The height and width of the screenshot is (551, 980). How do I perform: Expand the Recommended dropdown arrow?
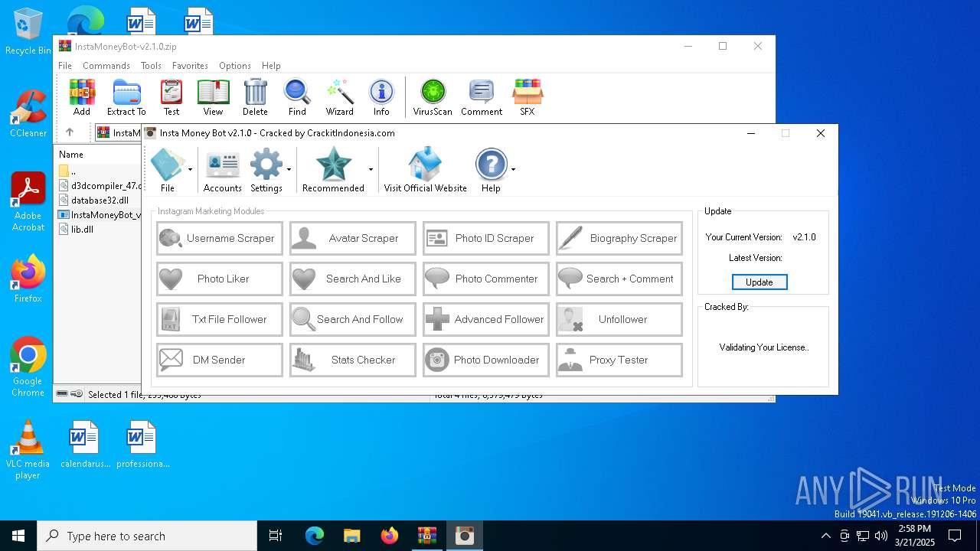tap(371, 170)
